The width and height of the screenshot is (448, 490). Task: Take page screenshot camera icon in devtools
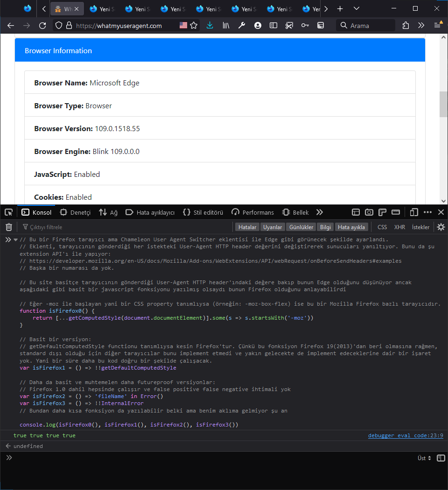pos(369,212)
